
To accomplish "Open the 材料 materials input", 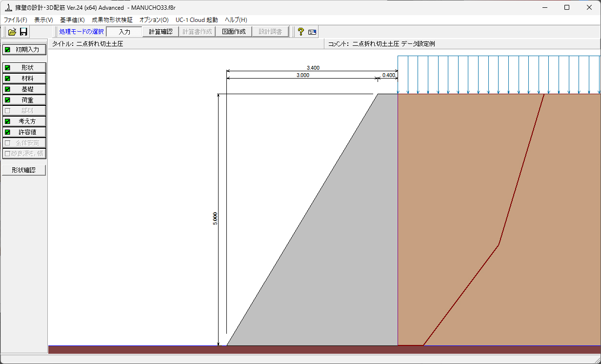I will [x=24, y=78].
